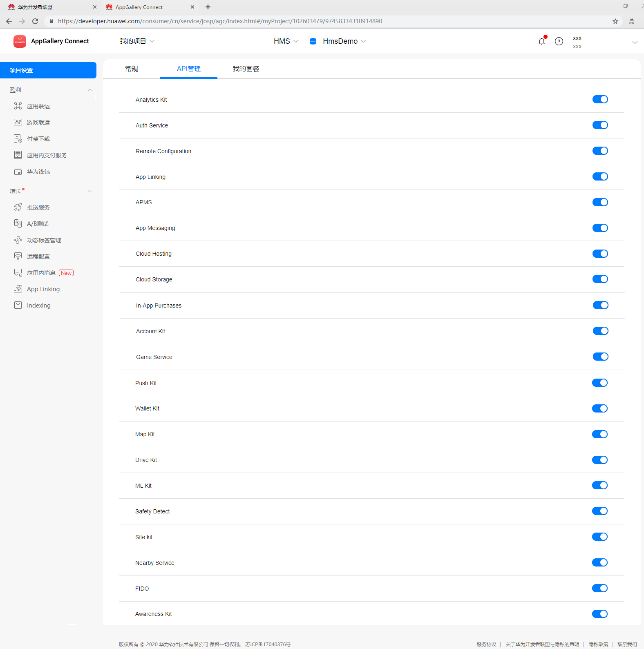This screenshot has width=644, height=649.
Task: Open the 我的项目 dropdown
Action: (137, 41)
